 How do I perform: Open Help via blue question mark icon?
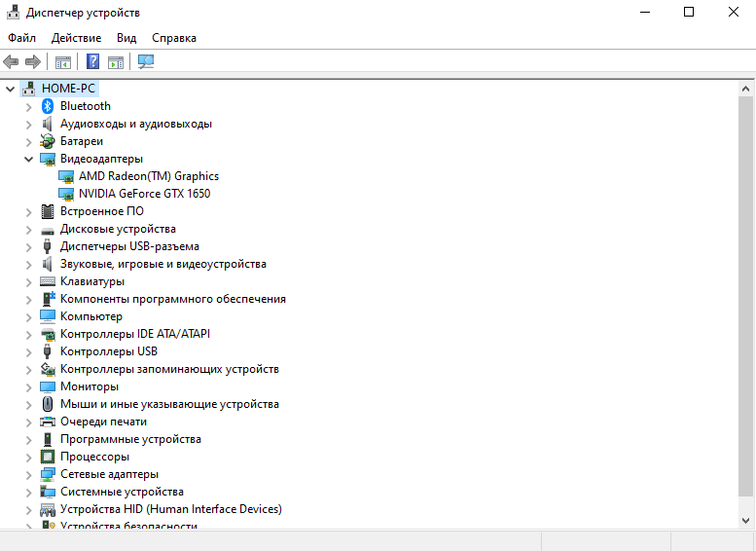tap(92, 61)
